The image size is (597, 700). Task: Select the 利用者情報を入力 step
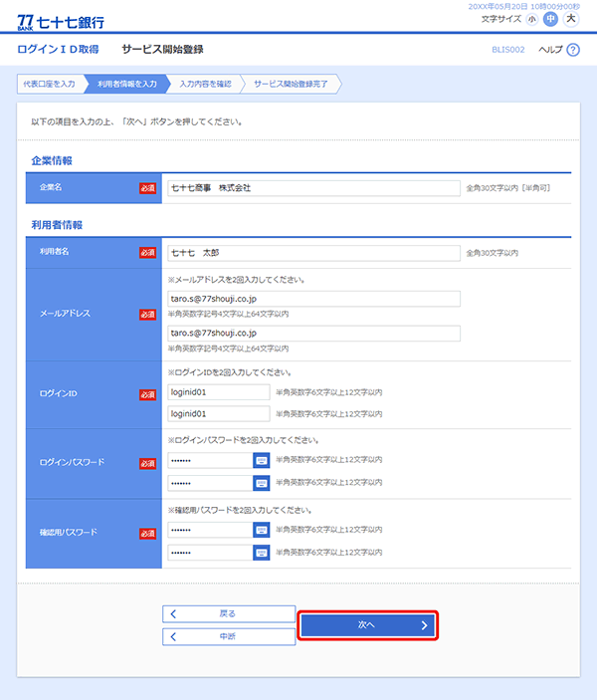pos(127,84)
